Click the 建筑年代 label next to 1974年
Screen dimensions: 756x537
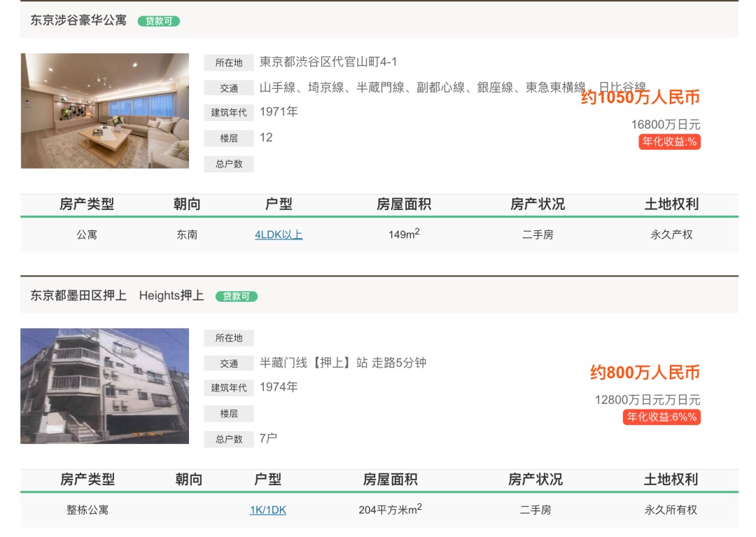coord(229,388)
